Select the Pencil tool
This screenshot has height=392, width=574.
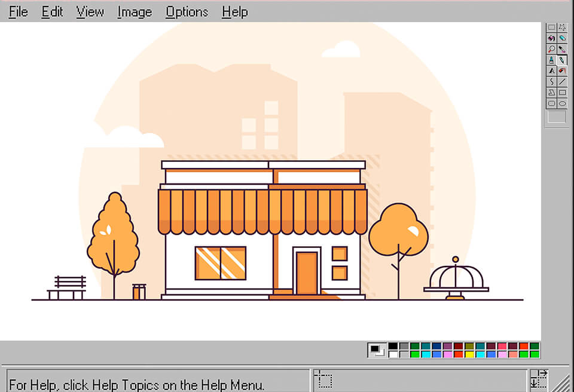tap(562, 60)
